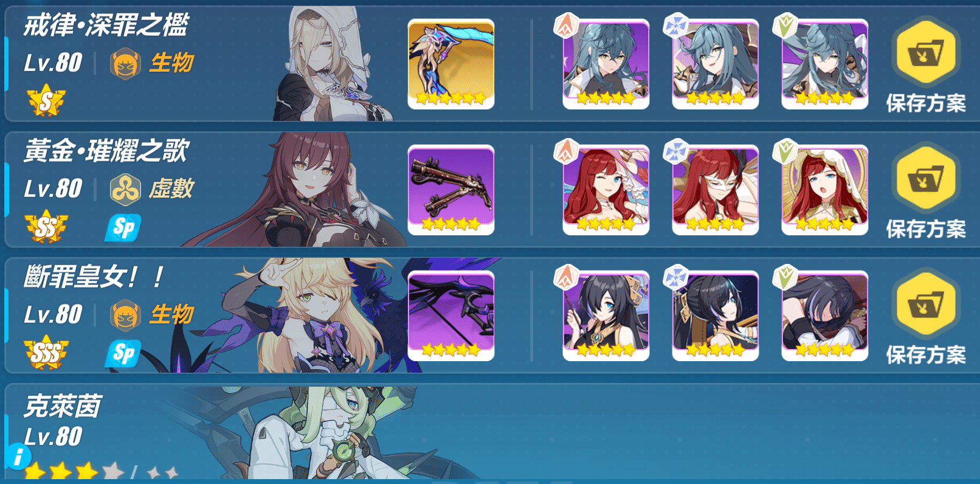
Task: Tap the SSS rank badge of 斷罪皇女！！
Action: pyautogui.click(x=46, y=353)
